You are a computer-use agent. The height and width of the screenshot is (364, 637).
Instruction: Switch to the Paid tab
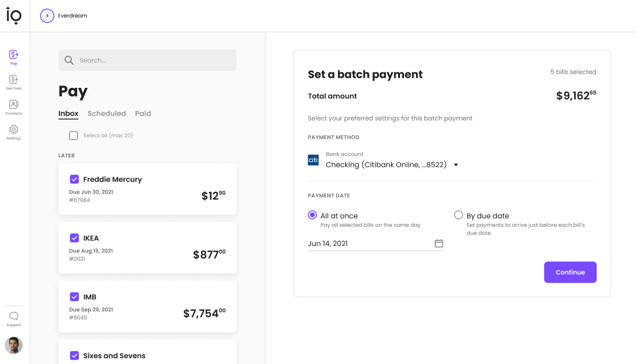[x=143, y=113]
